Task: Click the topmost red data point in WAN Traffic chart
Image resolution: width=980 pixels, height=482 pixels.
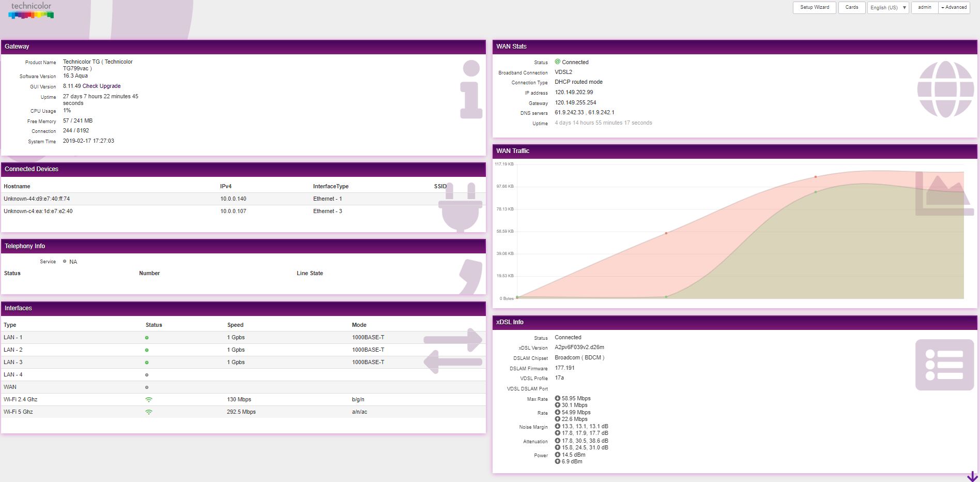Action: [x=816, y=177]
